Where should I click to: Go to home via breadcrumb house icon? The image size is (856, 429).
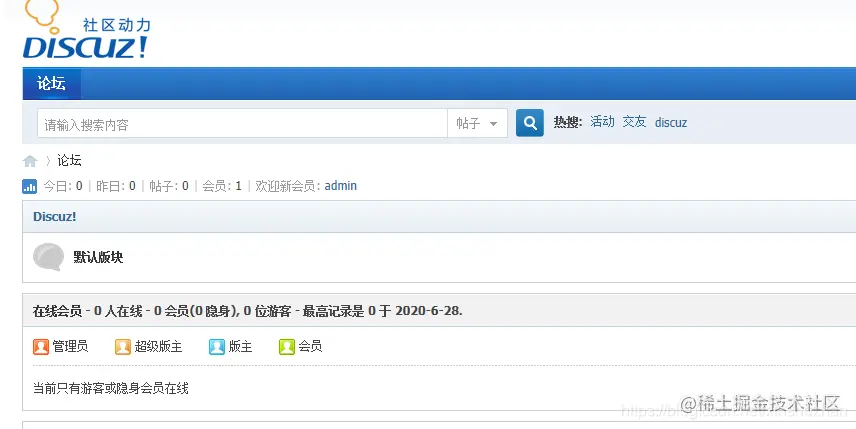[30, 161]
